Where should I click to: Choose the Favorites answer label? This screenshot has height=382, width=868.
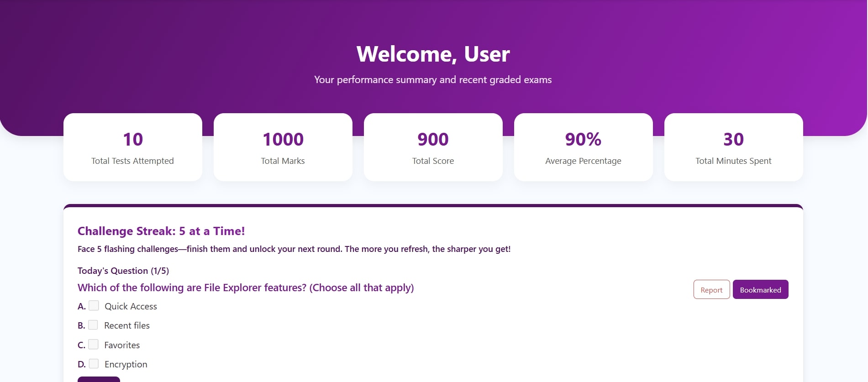coord(122,345)
